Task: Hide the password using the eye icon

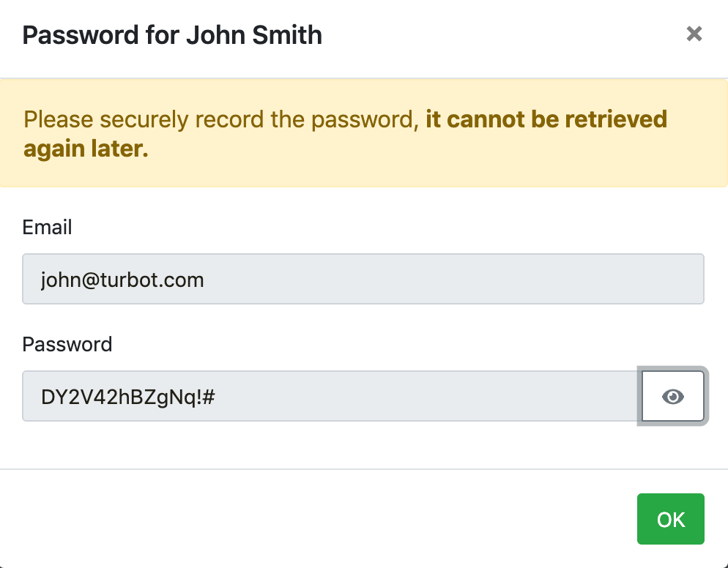Action: (673, 396)
